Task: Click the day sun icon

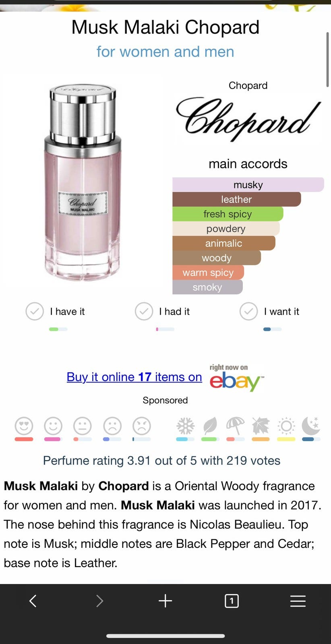Action: pos(286,426)
